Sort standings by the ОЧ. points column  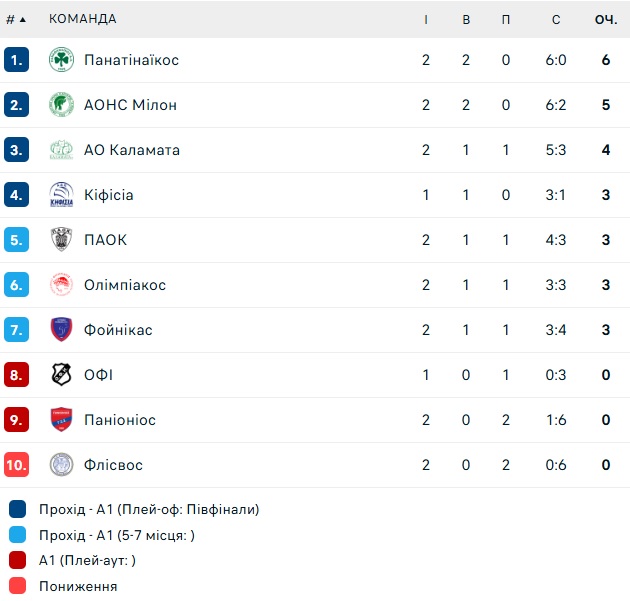(x=605, y=19)
